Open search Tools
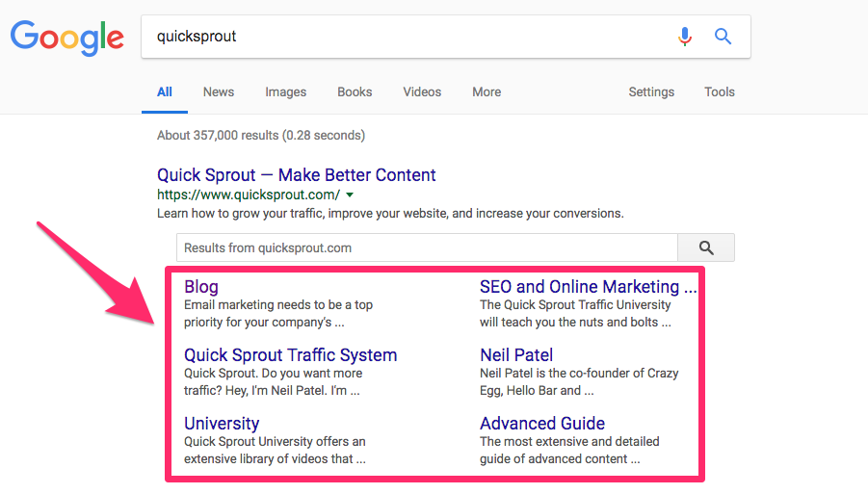The height and width of the screenshot is (494, 868). coord(719,91)
